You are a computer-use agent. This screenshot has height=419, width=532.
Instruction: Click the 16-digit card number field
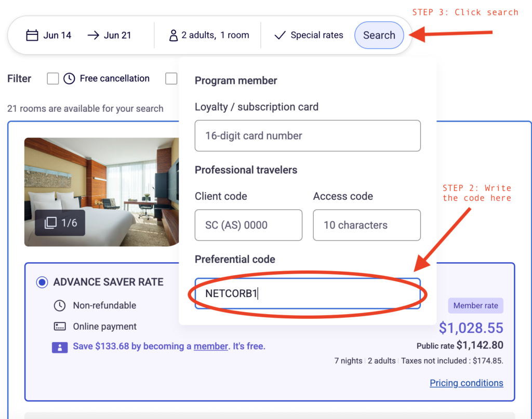[308, 136]
